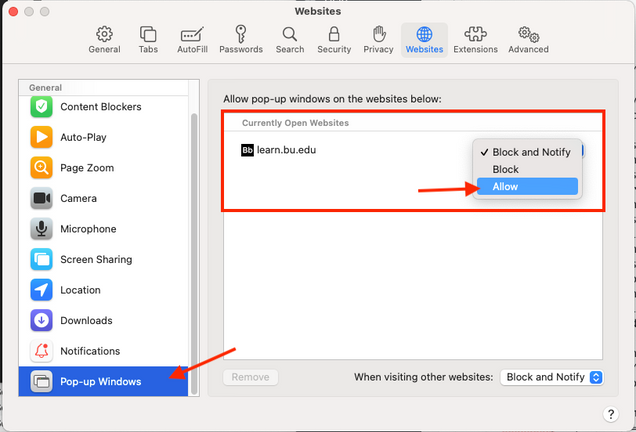Select Page Zoom settings row
Viewport: 636px width, 432px height.
click(103, 168)
